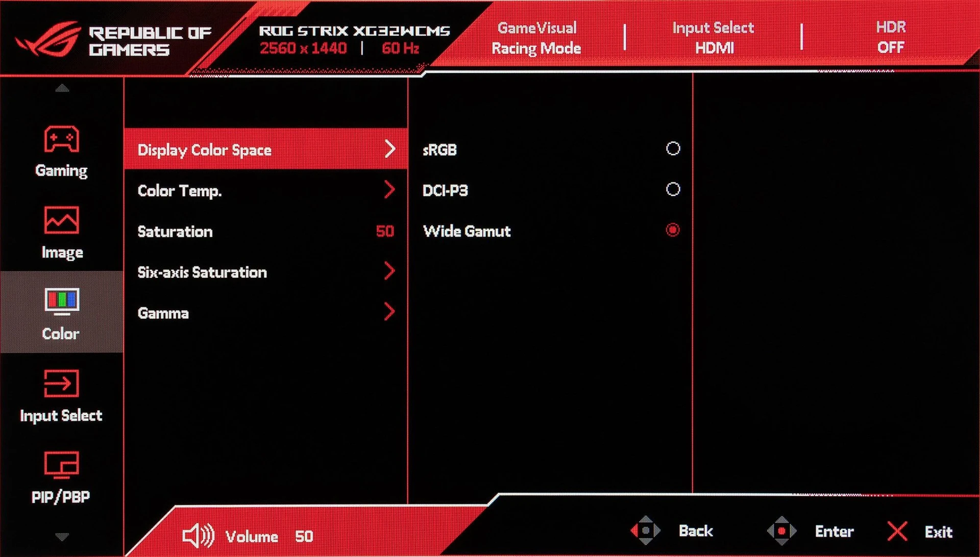Click the 2560 x 1440 resolution text
The image size is (980, 557).
[x=303, y=48]
